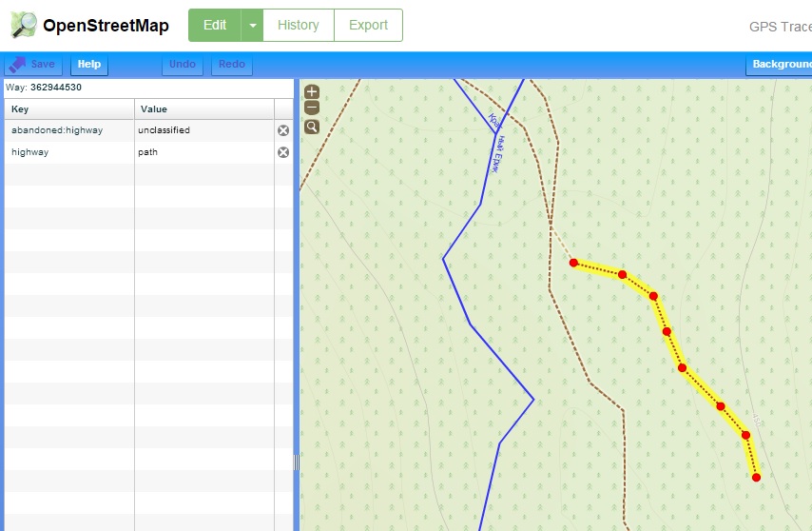This screenshot has width=812, height=531.
Task: Edit the 'path' value cell
Action: (203, 152)
